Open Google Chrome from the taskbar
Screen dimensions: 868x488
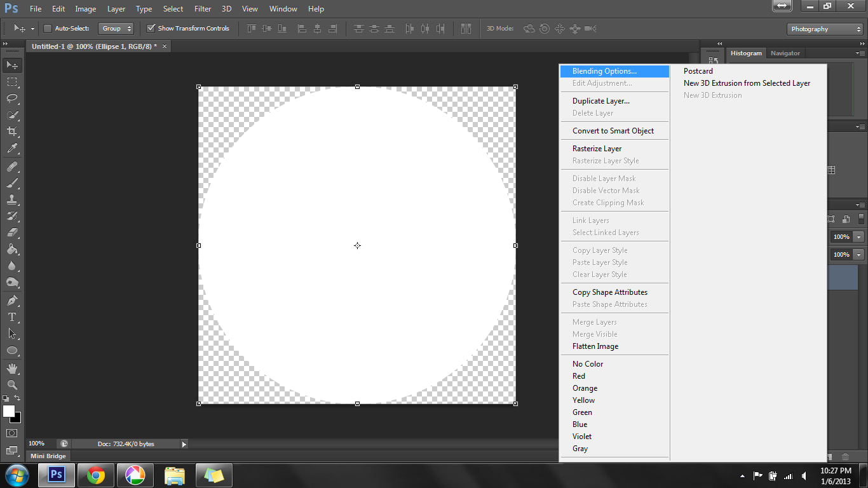point(96,475)
